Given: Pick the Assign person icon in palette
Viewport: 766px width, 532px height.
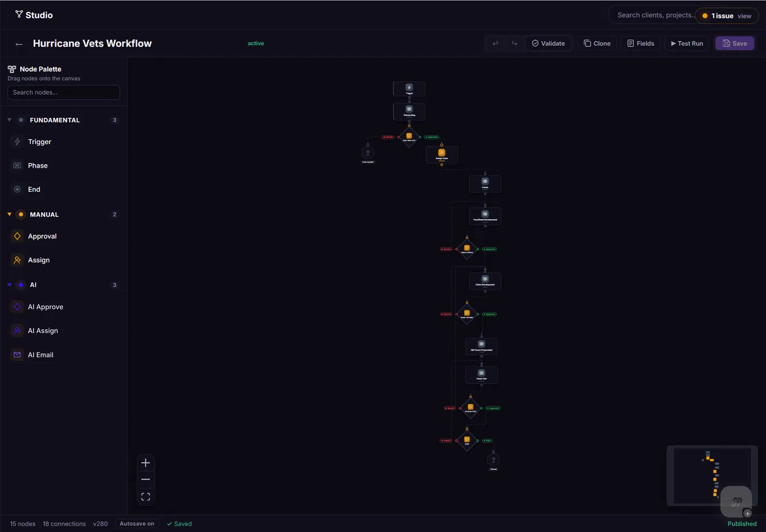Looking at the screenshot, I should [17, 260].
